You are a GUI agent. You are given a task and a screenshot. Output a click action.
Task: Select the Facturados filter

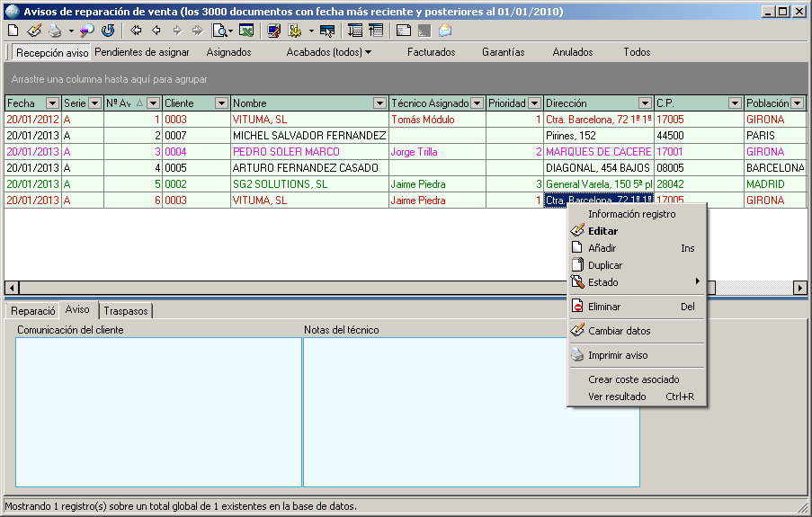pos(432,52)
